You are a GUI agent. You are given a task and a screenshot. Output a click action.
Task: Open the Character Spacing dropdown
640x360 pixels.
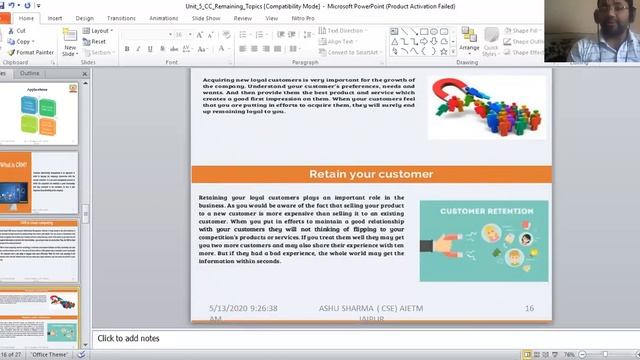187,49
